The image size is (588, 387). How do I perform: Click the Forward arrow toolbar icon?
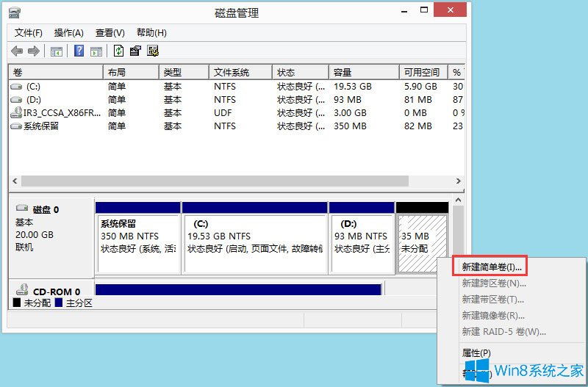(33, 51)
